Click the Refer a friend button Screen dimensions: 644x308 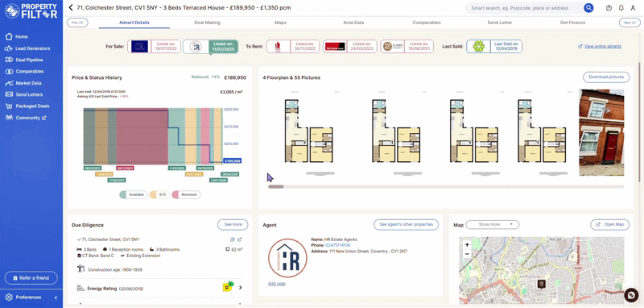click(31, 278)
